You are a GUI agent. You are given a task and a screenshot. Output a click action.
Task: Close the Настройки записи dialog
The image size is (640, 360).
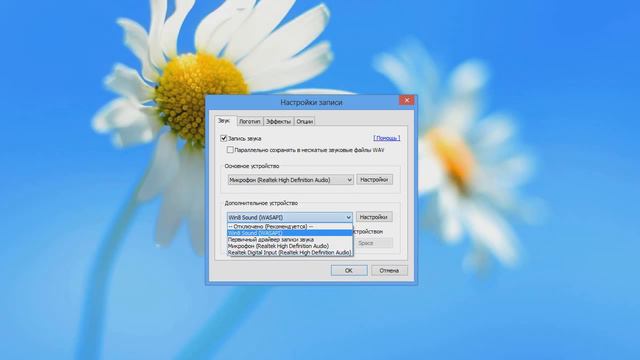(407, 100)
